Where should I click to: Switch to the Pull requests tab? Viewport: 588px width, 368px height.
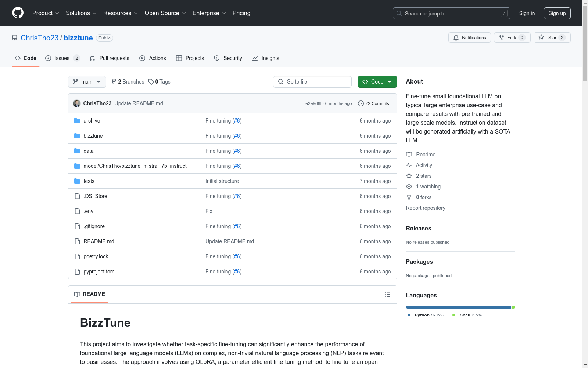pos(110,58)
